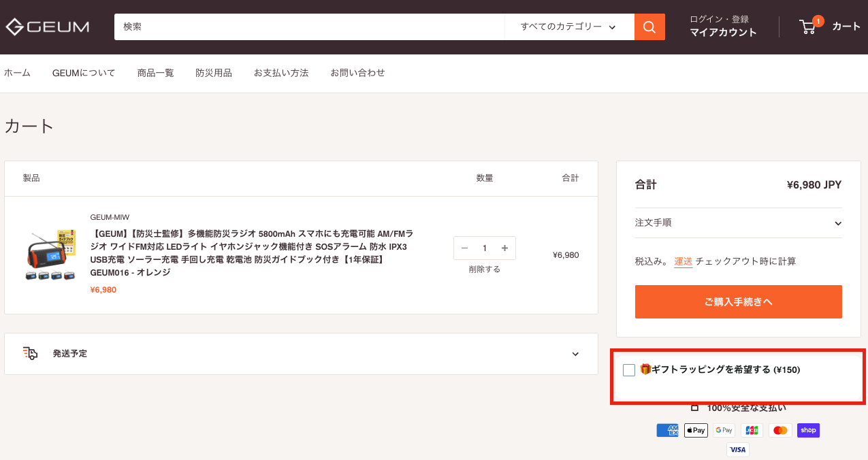Image resolution: width=868 pixels, height=460 pixels.
Task: Click the GEUM logo in header
Action: (48, 27)
